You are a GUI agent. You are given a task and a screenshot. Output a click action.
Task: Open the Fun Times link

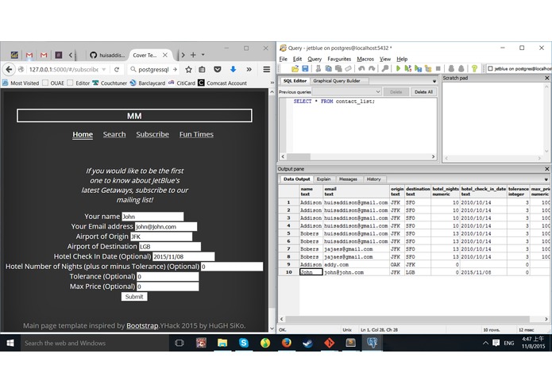pos(196,134)
